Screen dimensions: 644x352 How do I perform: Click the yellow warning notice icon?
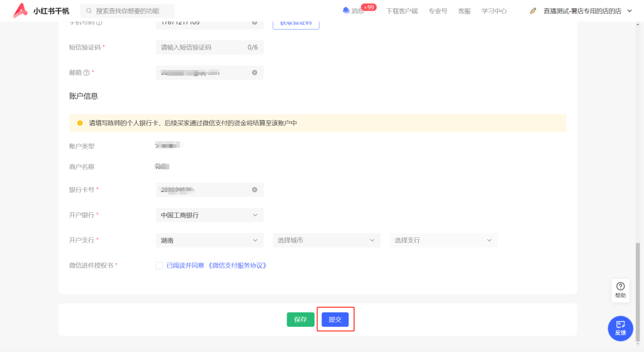[80, 123]
